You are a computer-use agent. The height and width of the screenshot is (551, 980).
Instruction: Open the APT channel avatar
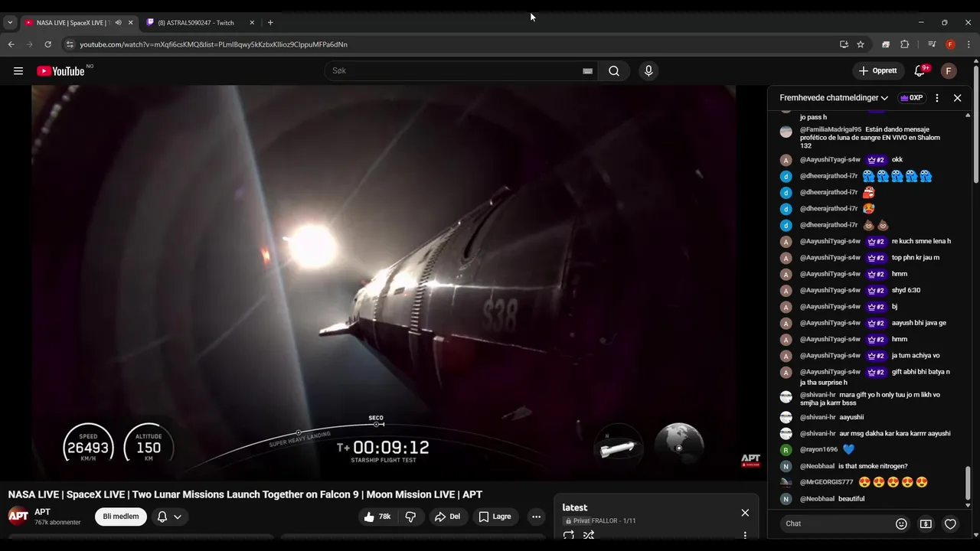click(x=18, y=517)
